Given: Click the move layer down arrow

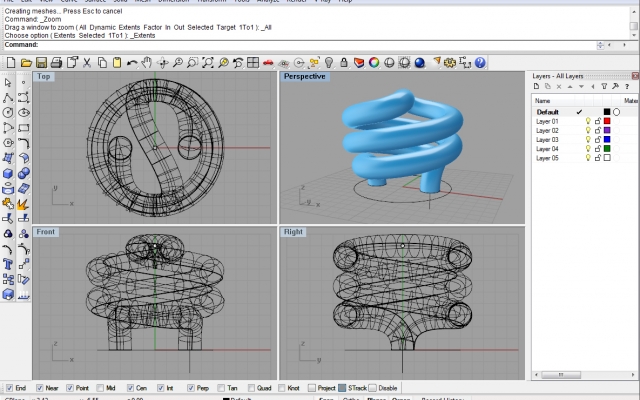Looking at the screenshot, I should tap(581, 87).
